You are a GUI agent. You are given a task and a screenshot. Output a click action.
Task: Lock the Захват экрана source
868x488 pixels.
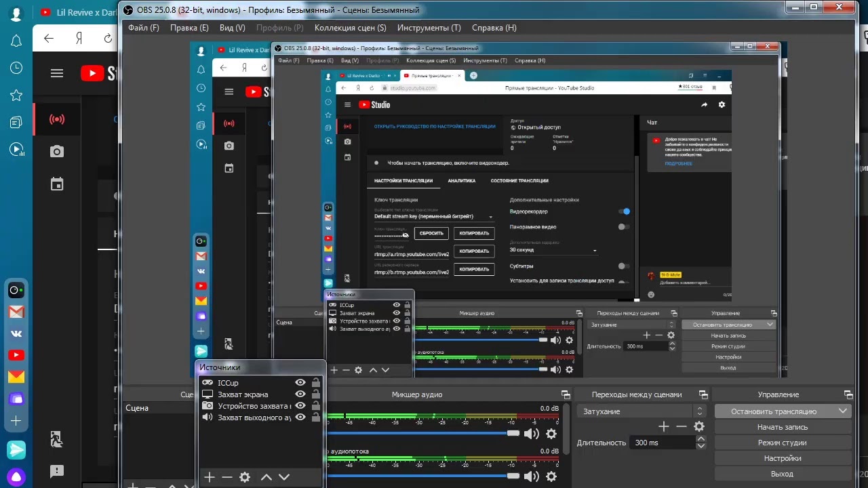[x=315, y=394]
